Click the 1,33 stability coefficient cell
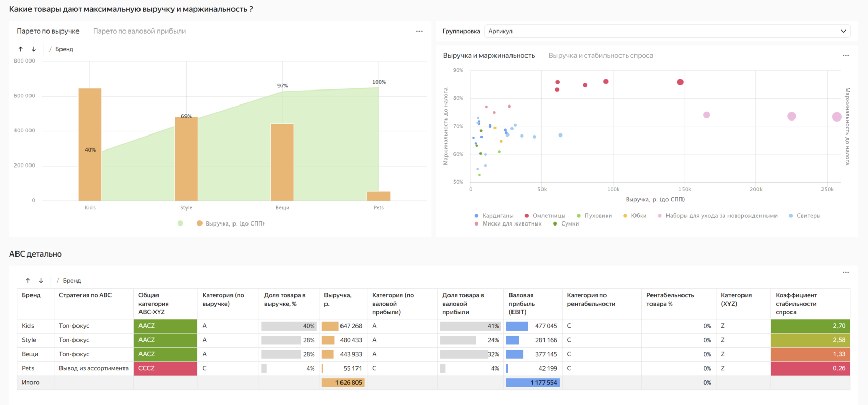 [x=810, y=354]
